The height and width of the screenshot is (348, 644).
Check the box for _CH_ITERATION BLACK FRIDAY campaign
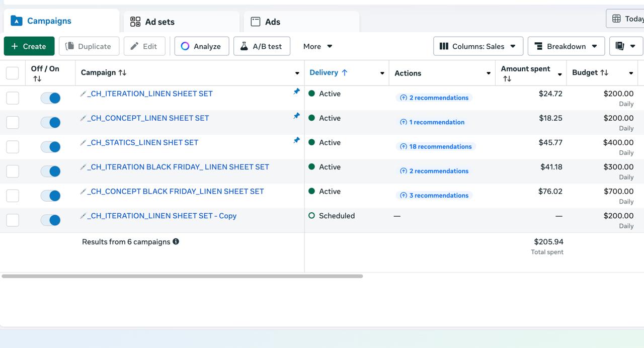[x=13, y=171]
